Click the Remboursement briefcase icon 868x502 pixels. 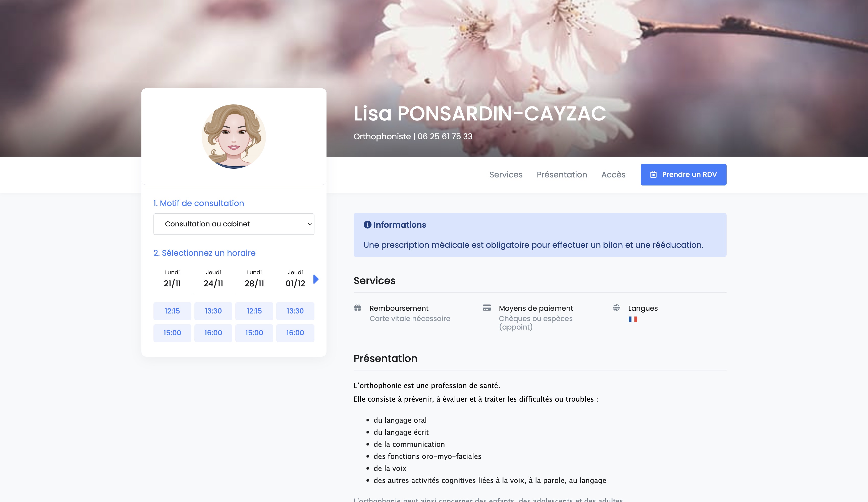tap(358, 308)
